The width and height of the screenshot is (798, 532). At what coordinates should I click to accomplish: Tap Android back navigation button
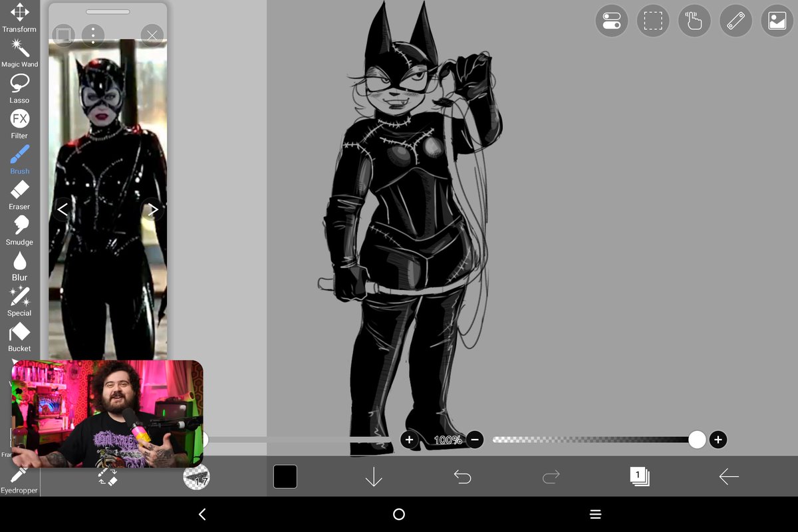(x=202, y=514)
